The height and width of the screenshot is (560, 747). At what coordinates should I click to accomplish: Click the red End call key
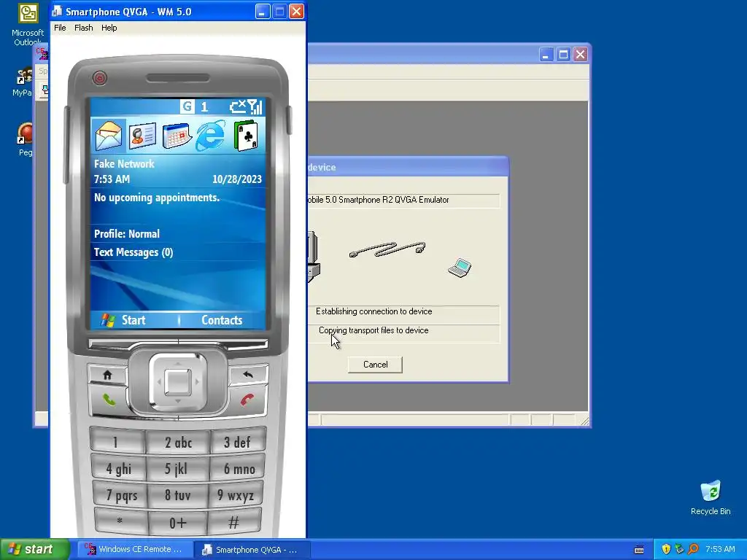coord(247,400)
